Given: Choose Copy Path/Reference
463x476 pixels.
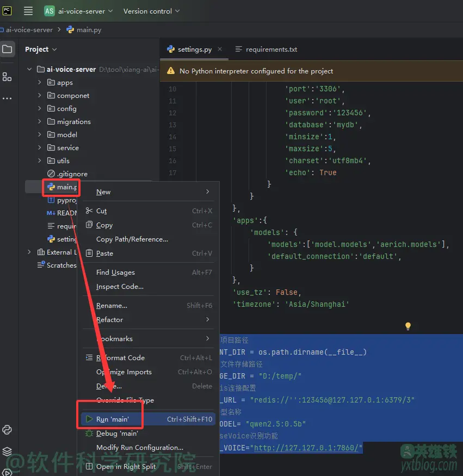Looking at the screenshot, I should [149, 239].
